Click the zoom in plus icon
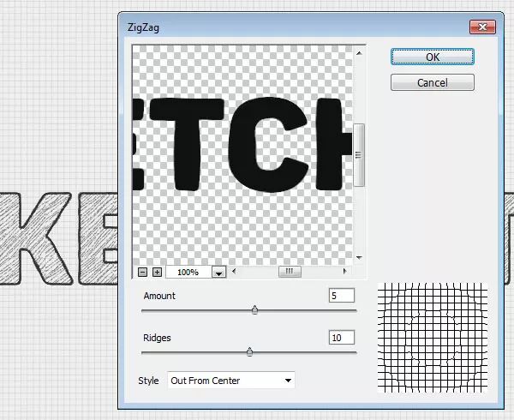Viewport: 514px width, 420px height. pyautogui.click(x=157, y=272)
